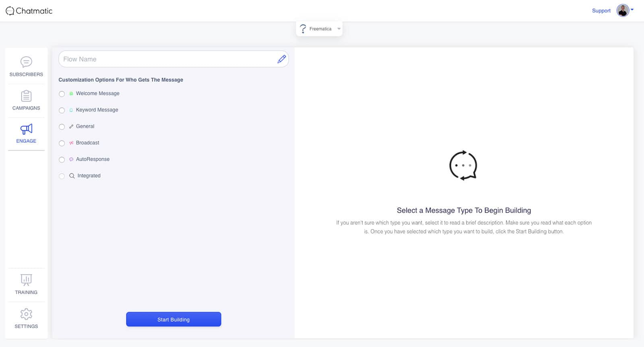This screenshot has height=347, width=644.
Task: Click the Welcome Message label
Action: tap(98, 93)
